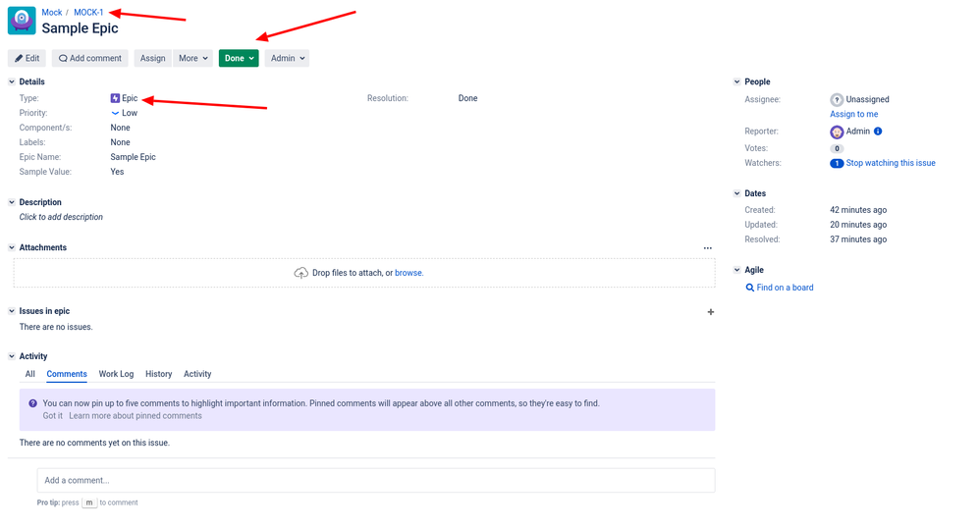Collapse the Issues in epic section

(x=11, y=311)
